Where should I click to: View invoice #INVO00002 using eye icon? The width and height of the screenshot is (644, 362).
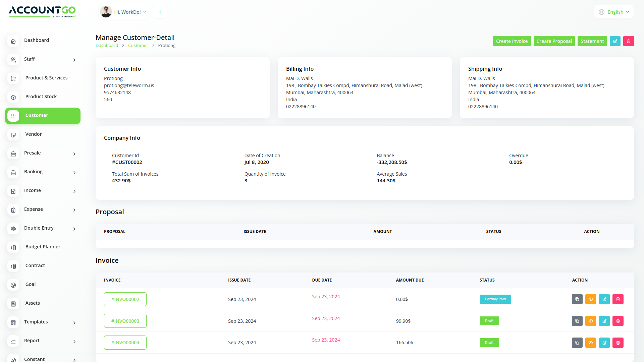(x=590, y=299)
